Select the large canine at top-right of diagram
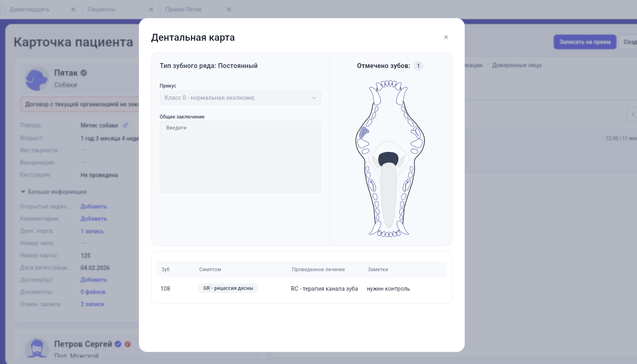Screen dimensions: 637x364 click(401, 96)
